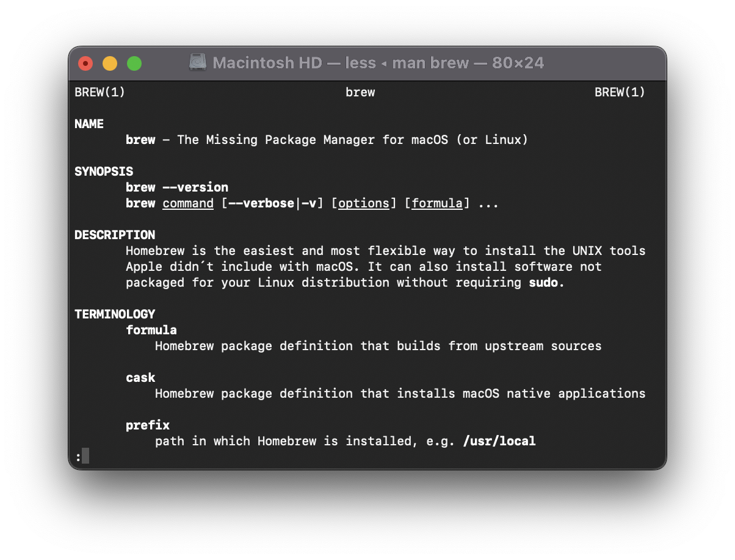This screenshot has width=735, height=560.
Task: Click the top-left 'BREW(1)' header
Action: [100, 92]
